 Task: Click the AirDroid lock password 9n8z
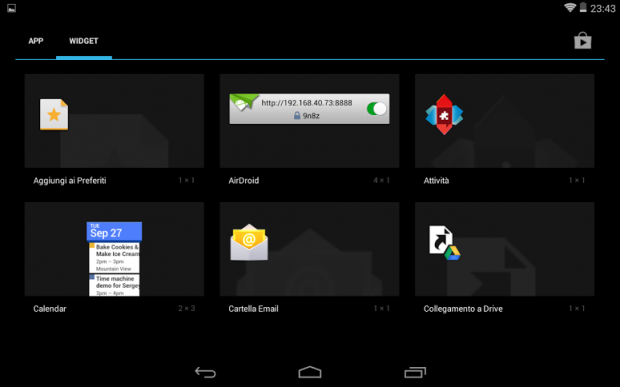[x=306, y=116]
